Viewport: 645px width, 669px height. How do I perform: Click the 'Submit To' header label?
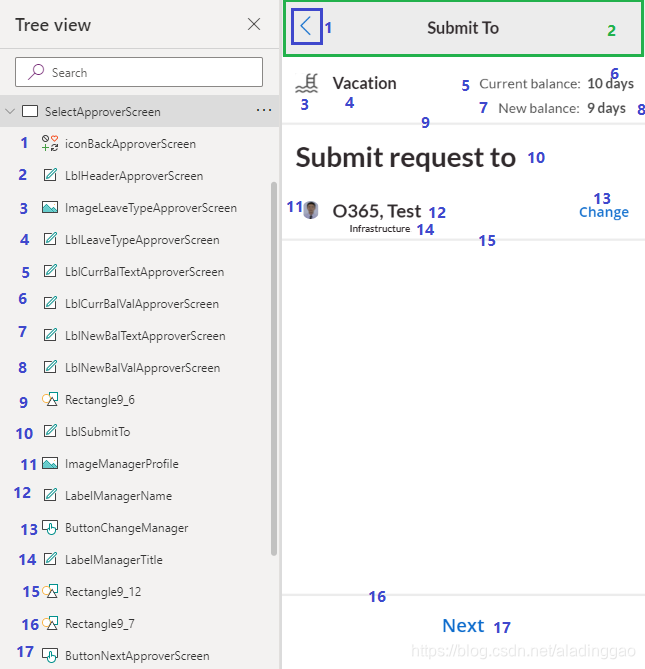pos(463,28)
